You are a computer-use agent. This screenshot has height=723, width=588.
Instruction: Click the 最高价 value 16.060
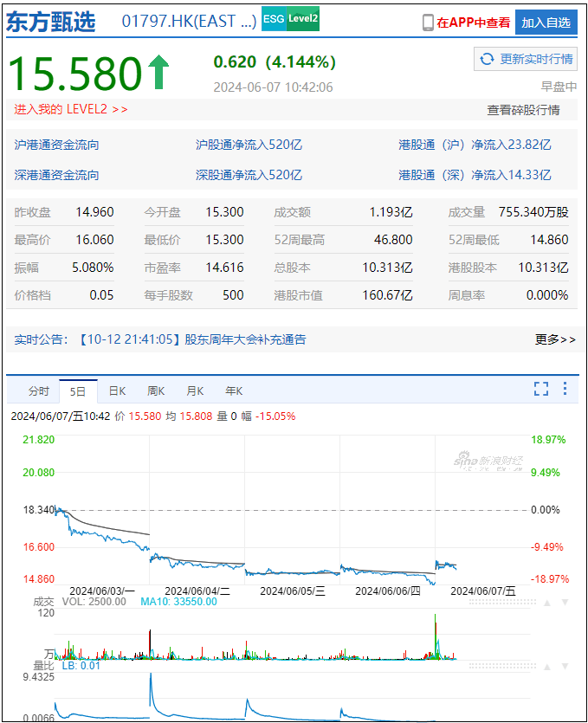[x=94, y=240]
